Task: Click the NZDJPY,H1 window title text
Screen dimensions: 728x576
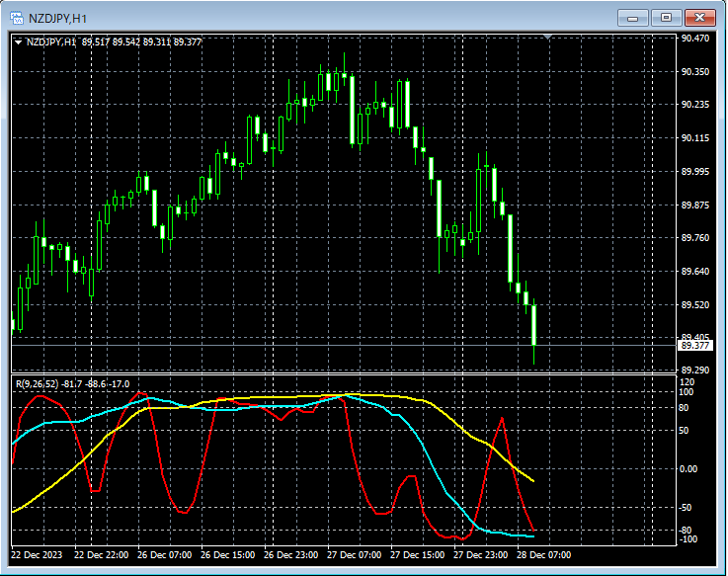Action: pyautogui.click(x=57, y=19)
